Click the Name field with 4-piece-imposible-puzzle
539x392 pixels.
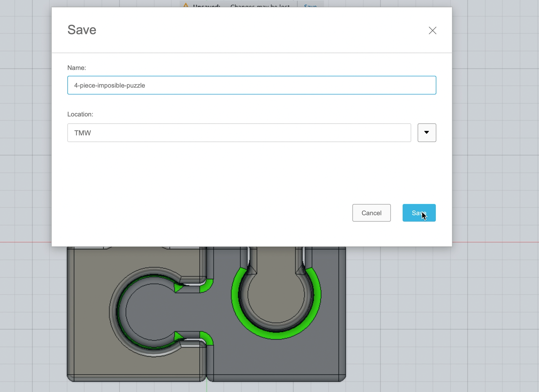pyautogui.click(x=251, y=85)
